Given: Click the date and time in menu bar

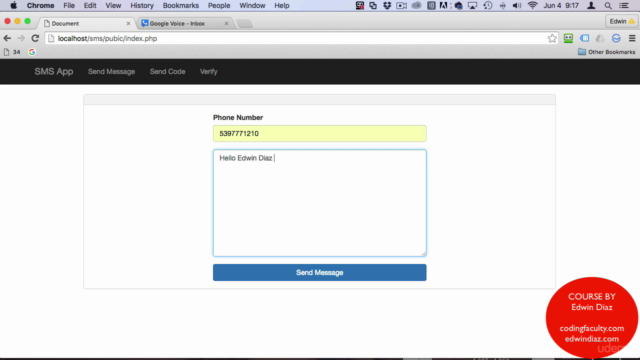Looking at the screenshot, I should coord(561,5).
